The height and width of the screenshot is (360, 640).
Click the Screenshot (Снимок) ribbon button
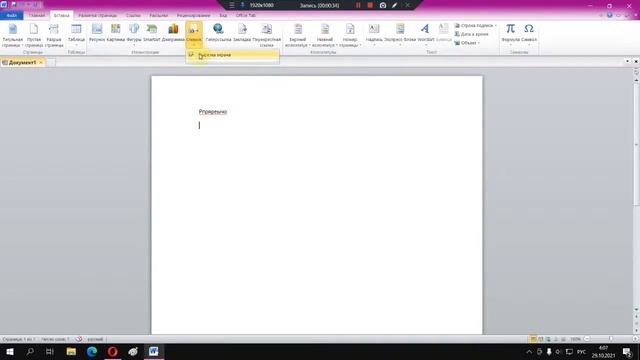click(194, 35)
